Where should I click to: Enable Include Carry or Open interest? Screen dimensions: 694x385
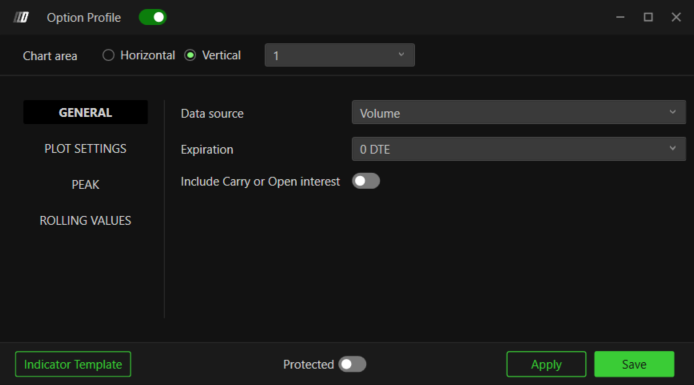coord(366,181)
